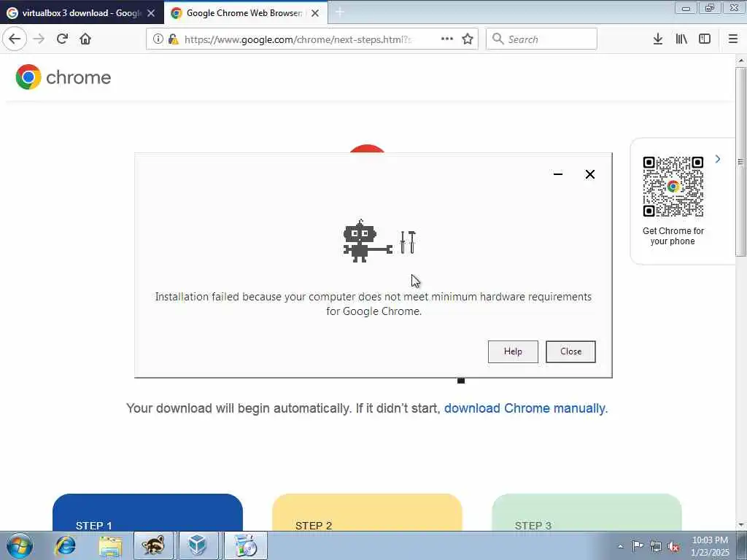The width and height of the screenshot is (747, 560).
Task: Open Windows Explorer folder in taskbar
Action: 111,545
